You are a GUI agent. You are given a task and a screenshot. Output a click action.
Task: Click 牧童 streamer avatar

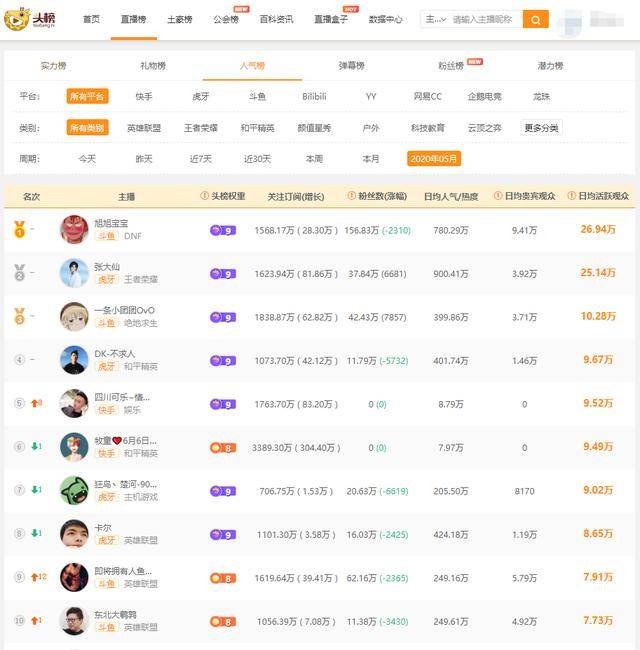click(x=74, y=447)
